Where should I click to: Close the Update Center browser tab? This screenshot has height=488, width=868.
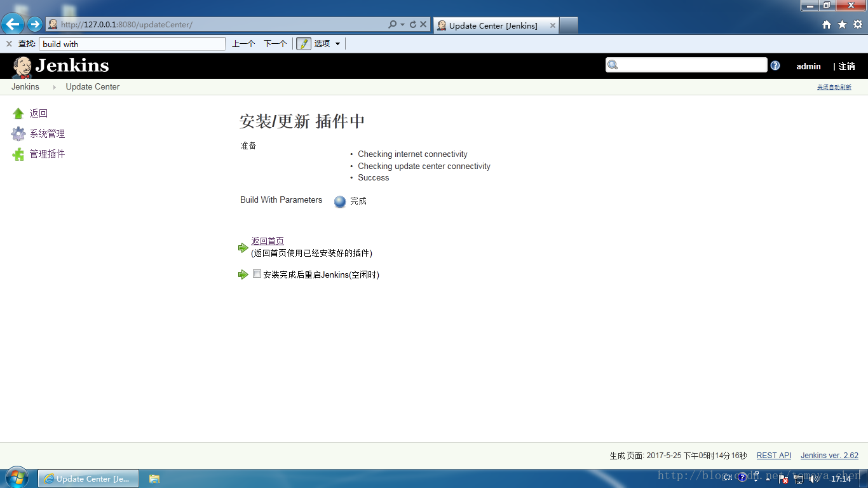coord(553,25)
